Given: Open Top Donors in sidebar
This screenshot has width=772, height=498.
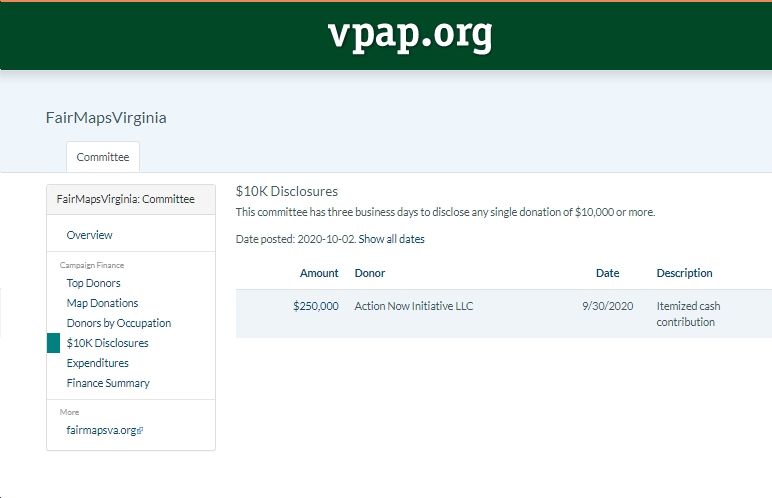Looking at the screenshot, I should coord(94,283).
